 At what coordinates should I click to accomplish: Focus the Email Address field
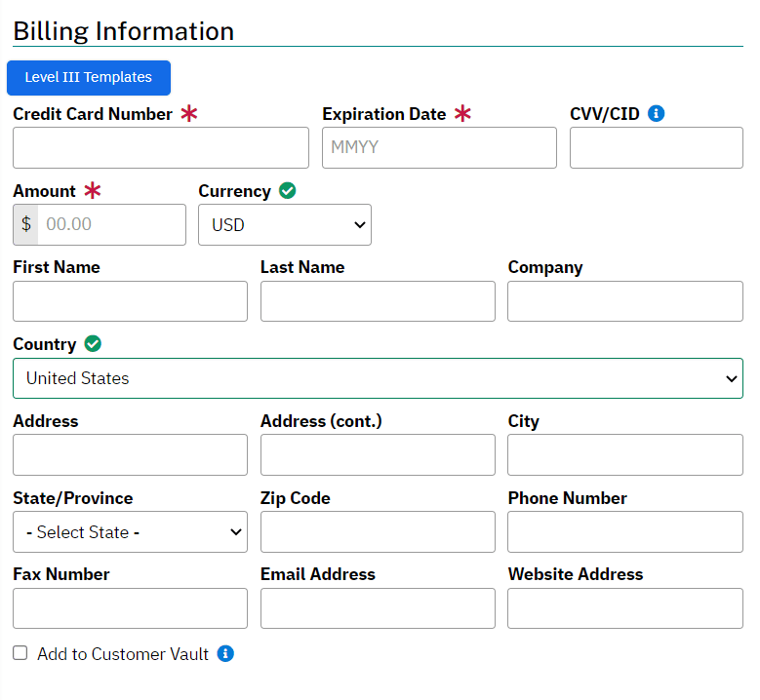(x=378, y=608)
